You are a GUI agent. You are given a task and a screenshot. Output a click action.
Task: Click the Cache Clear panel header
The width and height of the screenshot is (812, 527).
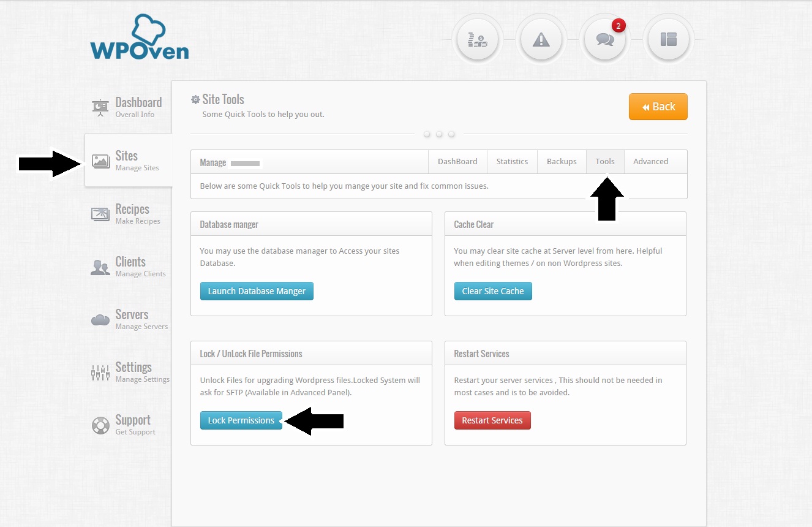[565, 224]
